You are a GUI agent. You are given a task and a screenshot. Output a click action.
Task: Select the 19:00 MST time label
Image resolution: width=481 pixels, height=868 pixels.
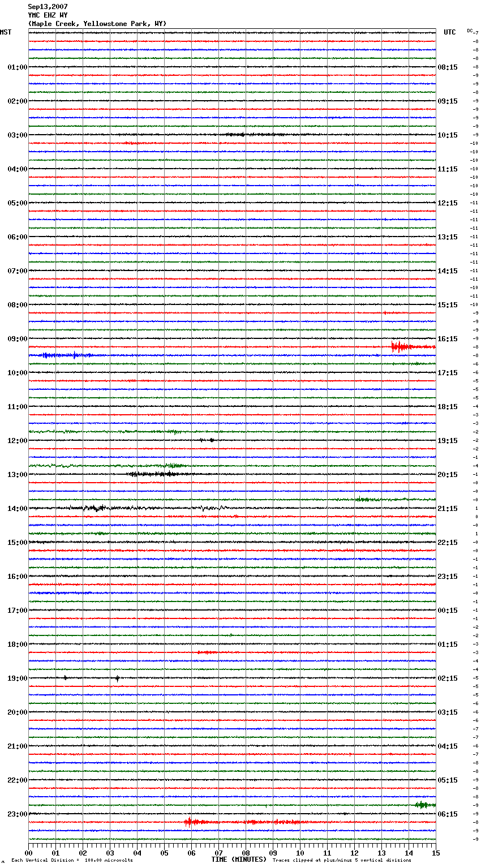[18, 678]
